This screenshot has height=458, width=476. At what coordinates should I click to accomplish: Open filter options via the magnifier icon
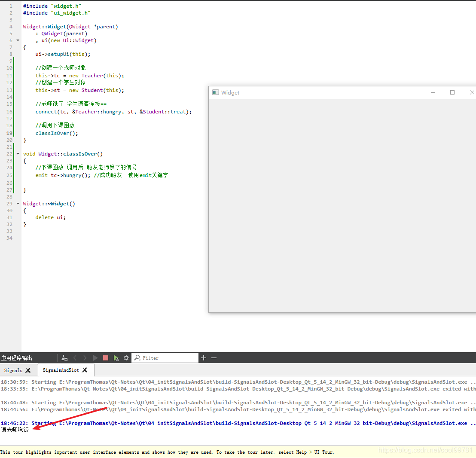pos(137,358)
